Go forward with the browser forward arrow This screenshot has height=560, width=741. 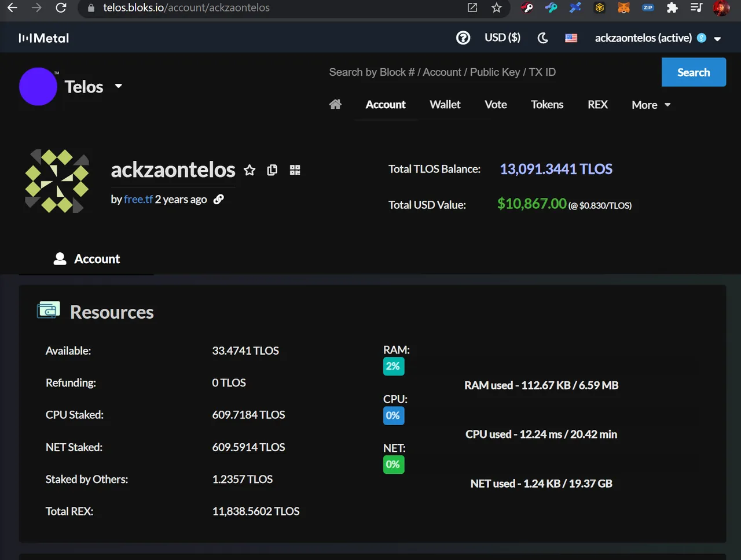click(x=36, y=8)
